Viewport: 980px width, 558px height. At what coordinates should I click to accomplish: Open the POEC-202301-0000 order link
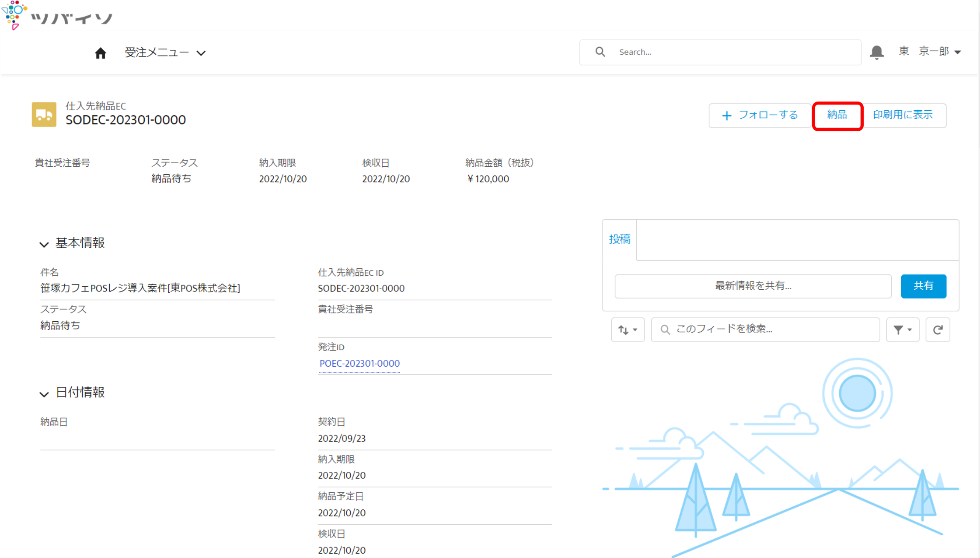click(359, 363)
